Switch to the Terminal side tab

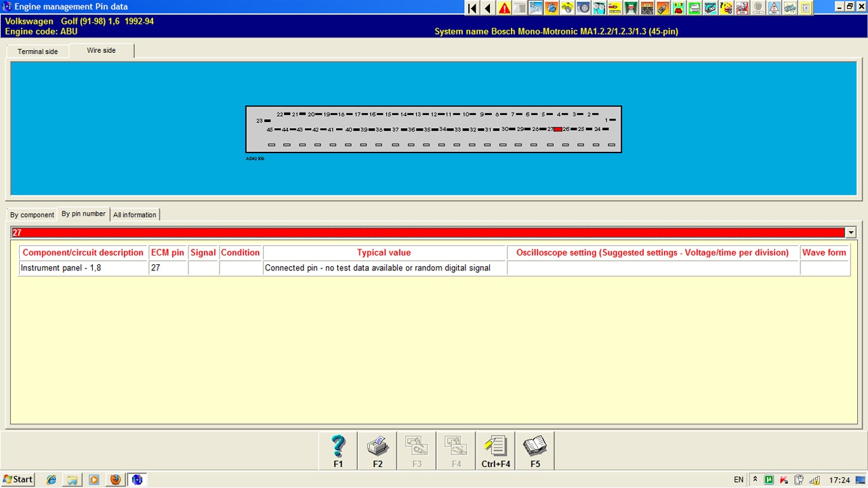pos(37,52)
